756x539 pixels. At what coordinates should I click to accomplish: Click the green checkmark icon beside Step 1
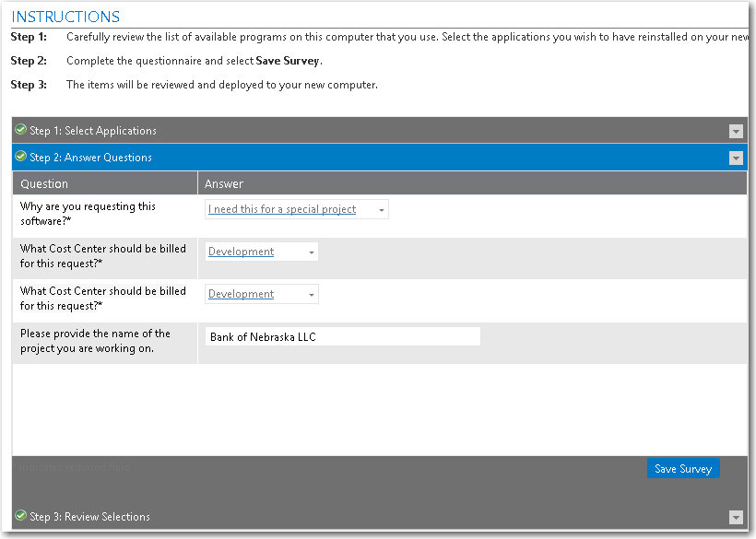point(20,130)
